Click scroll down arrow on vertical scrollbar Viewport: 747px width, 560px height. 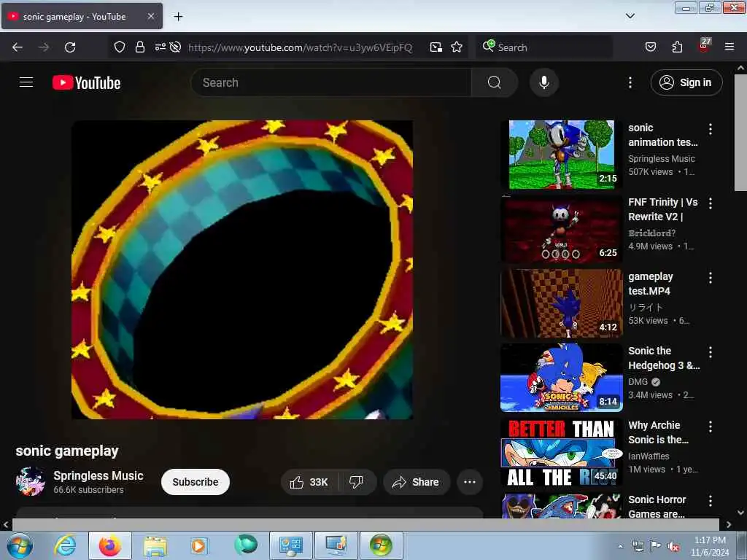click(x=740, y=513)
